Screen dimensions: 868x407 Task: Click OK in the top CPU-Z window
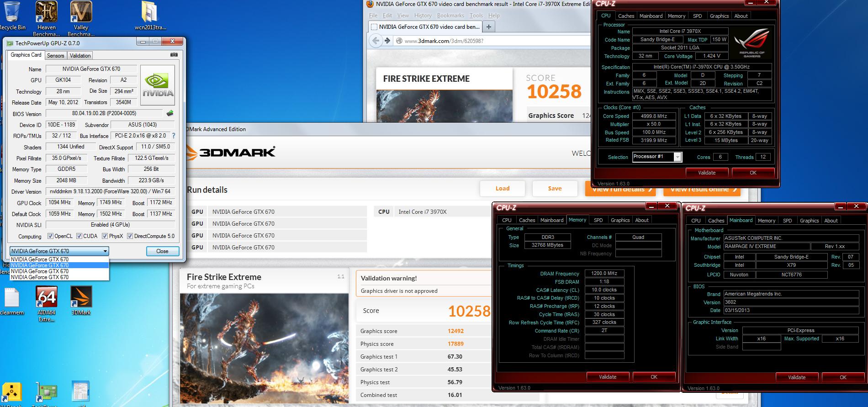click(x=753, y=173)
